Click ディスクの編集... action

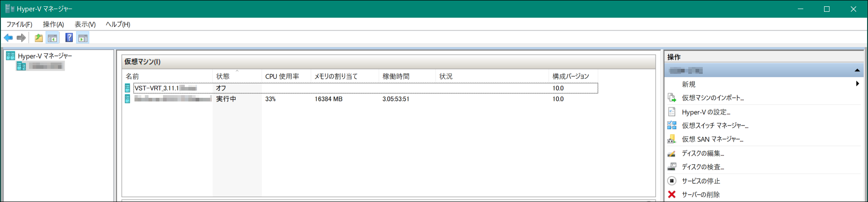(703, 154)
